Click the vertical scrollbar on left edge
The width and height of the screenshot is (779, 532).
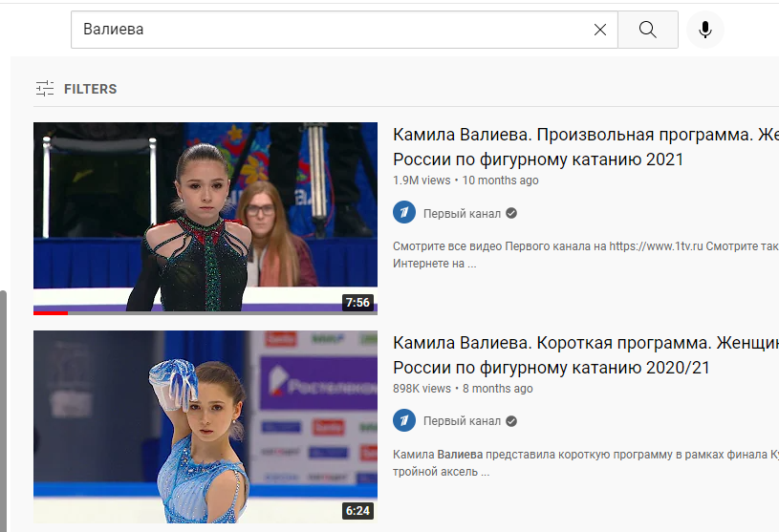3,411
